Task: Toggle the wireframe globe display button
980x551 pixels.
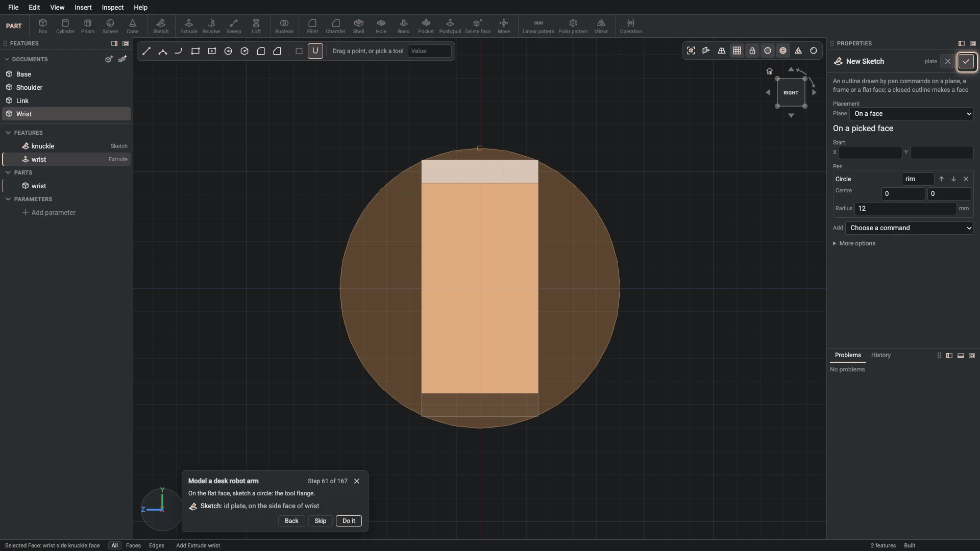Action: coord(783,51)
